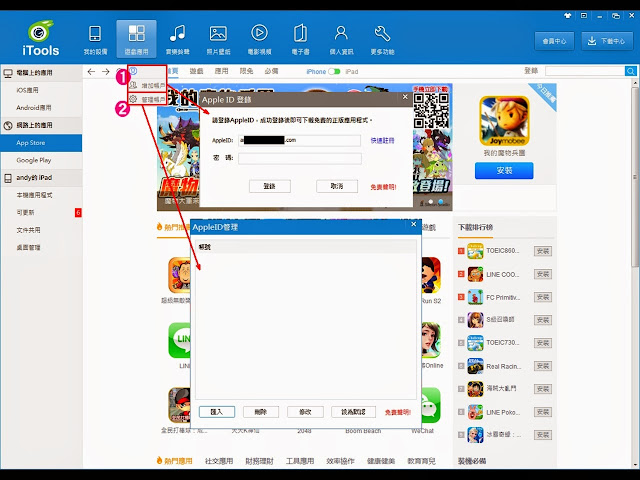
Task: Open the 更多功能 wrench icon
Action: coord(382,33)
